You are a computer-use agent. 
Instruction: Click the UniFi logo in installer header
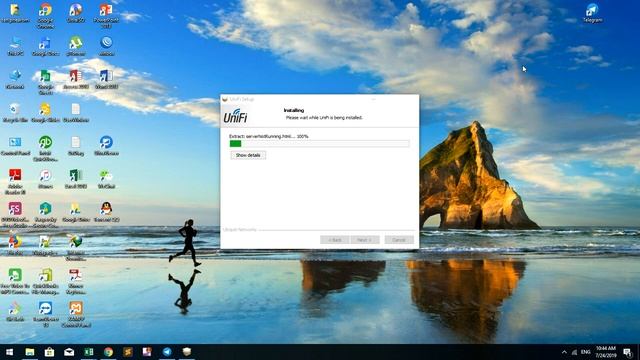click(x=236, y=116)
